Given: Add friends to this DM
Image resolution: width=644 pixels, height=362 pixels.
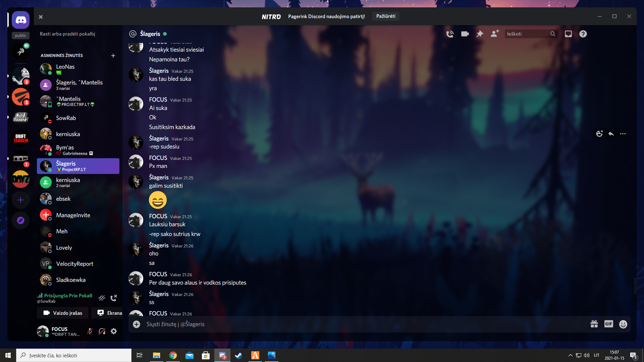Looking at the screenshot, I should [x=495, y=34].
